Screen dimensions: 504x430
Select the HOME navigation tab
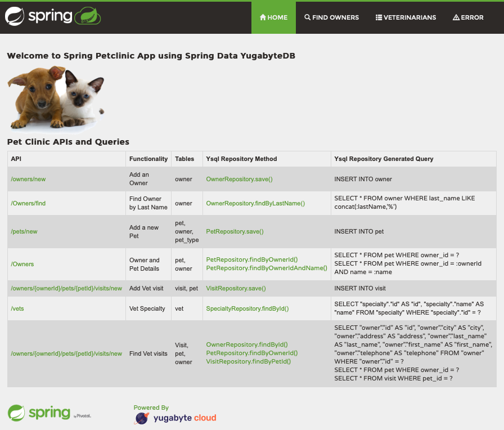(273, 17)
